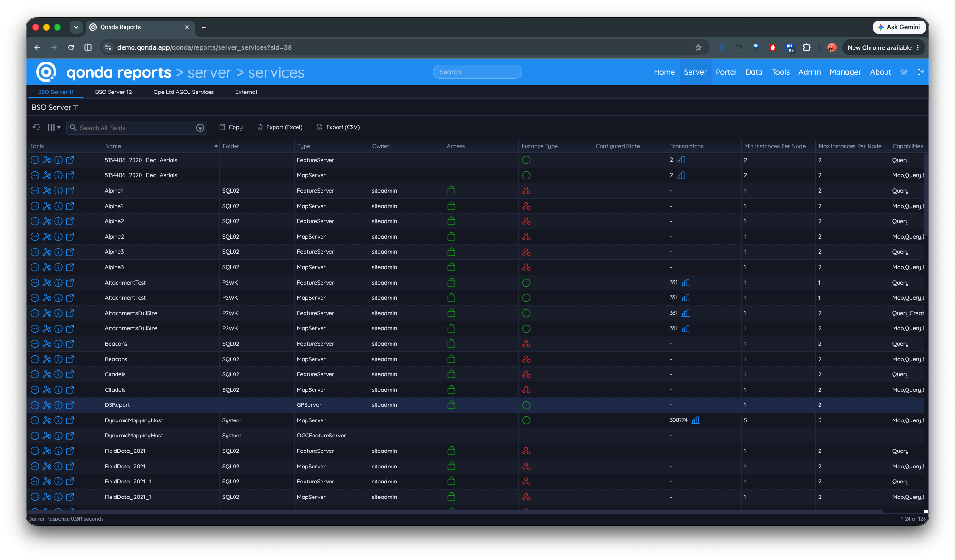Open the About menu
Image resolution: width=955 pixels, height=560 pixels.
(880, 72)
